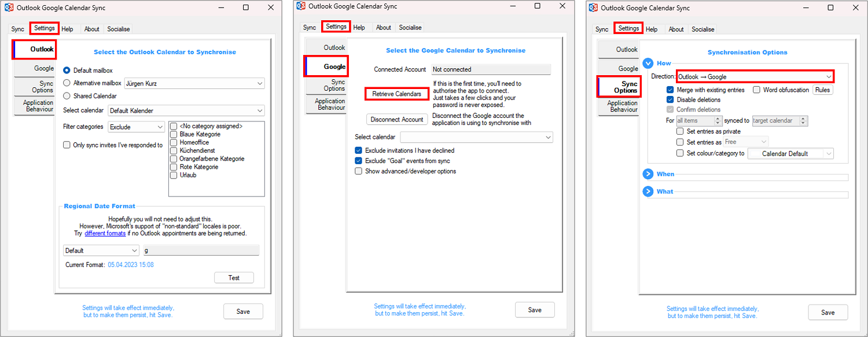868x337 pixels.
Task: Uncheck Exclude invitations I have declined
Action: [359, 150]
